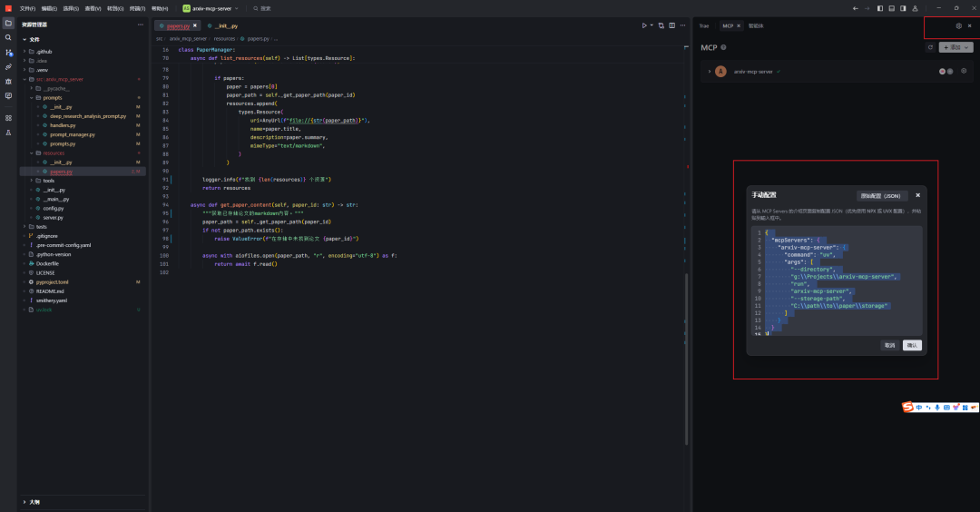Open the source control sidebar icon
Screen dimensions: 980x512
pos(8,52)
